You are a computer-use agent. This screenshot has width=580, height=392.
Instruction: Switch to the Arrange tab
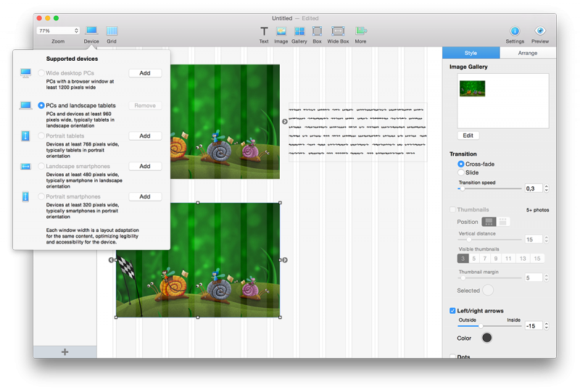(528, 53)
